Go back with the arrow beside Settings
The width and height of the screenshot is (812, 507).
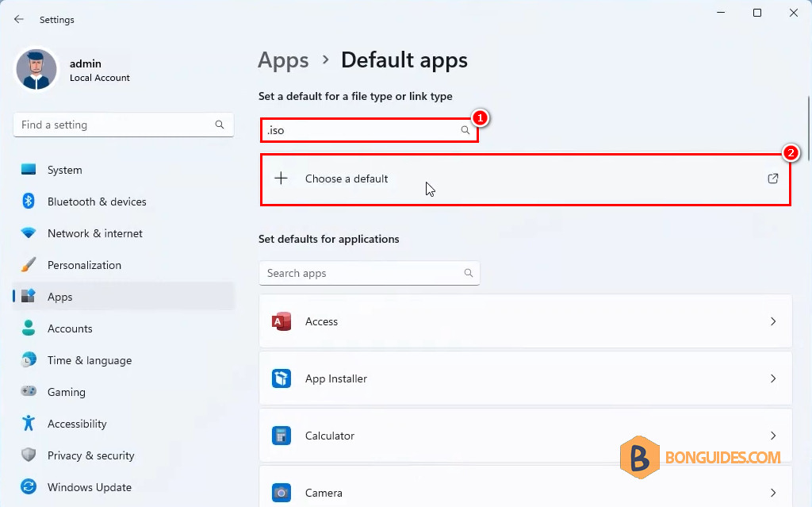[x=19, y=19]
